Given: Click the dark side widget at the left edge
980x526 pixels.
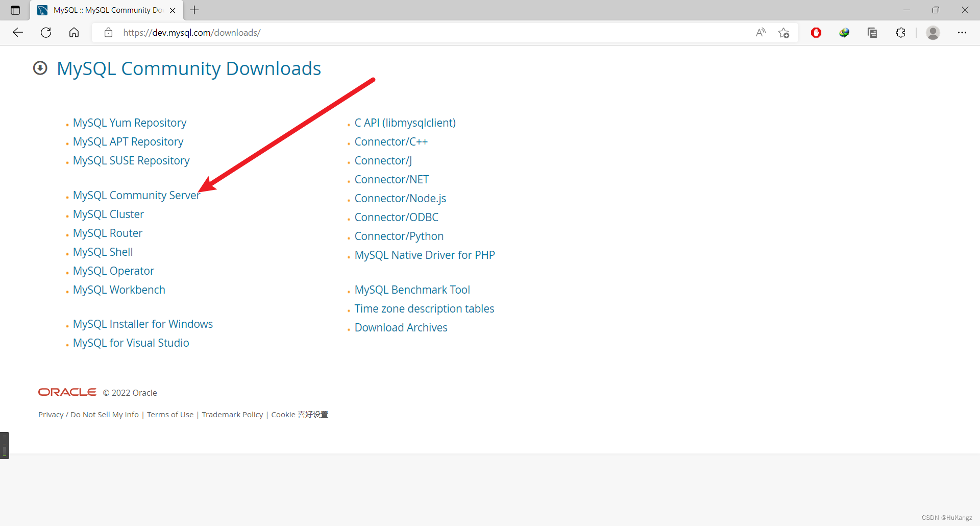Looking at the screenshot, I should coord(5,445).
